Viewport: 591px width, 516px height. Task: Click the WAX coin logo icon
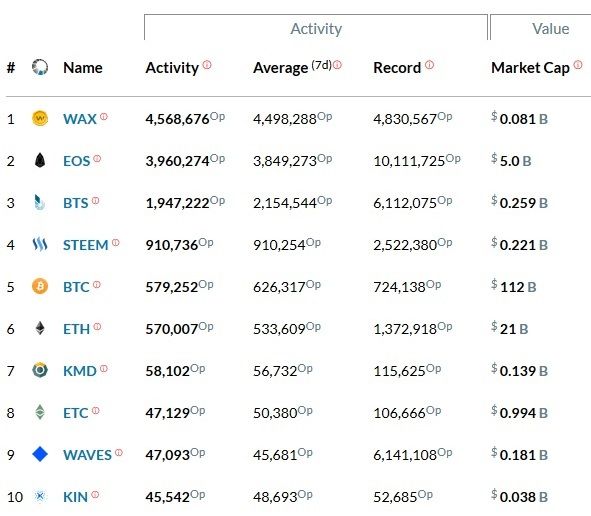(40, 118)
